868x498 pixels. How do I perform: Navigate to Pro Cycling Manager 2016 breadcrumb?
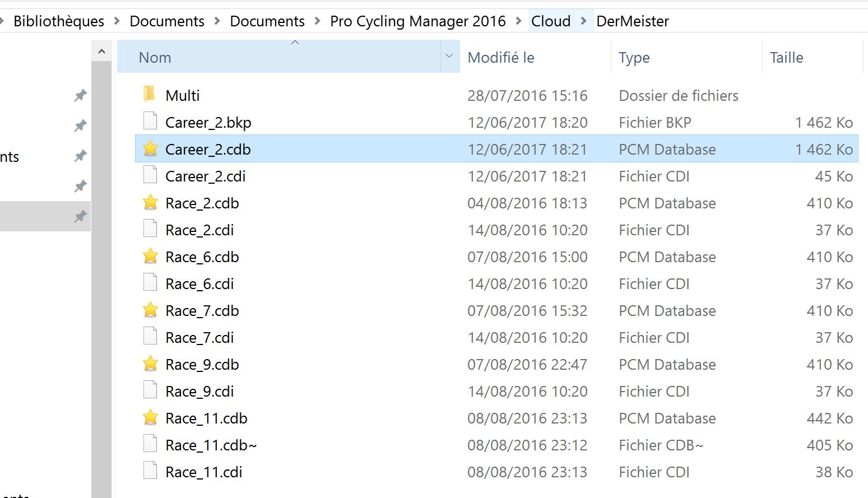[417, 21]
